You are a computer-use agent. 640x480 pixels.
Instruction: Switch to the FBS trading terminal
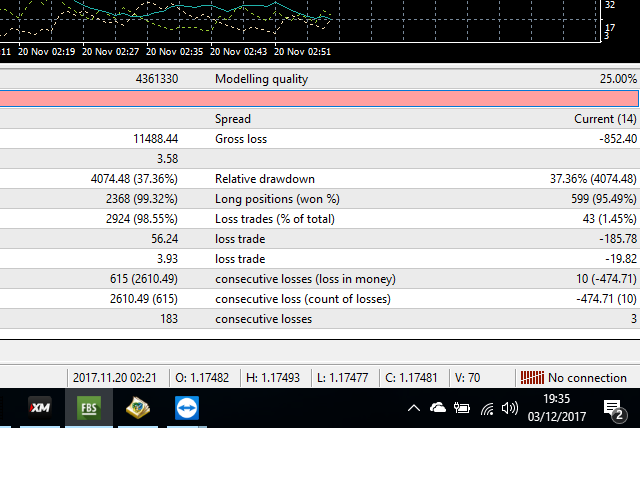(89, 408)
